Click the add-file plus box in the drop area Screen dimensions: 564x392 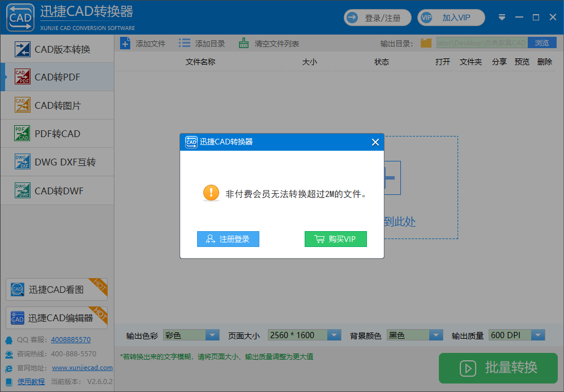tap(392, 178)
